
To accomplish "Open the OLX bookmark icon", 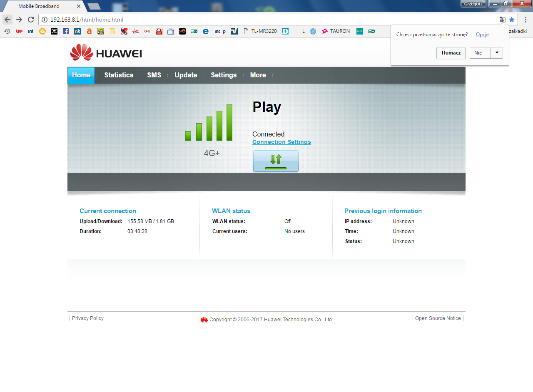I will [x=147, y=31].
